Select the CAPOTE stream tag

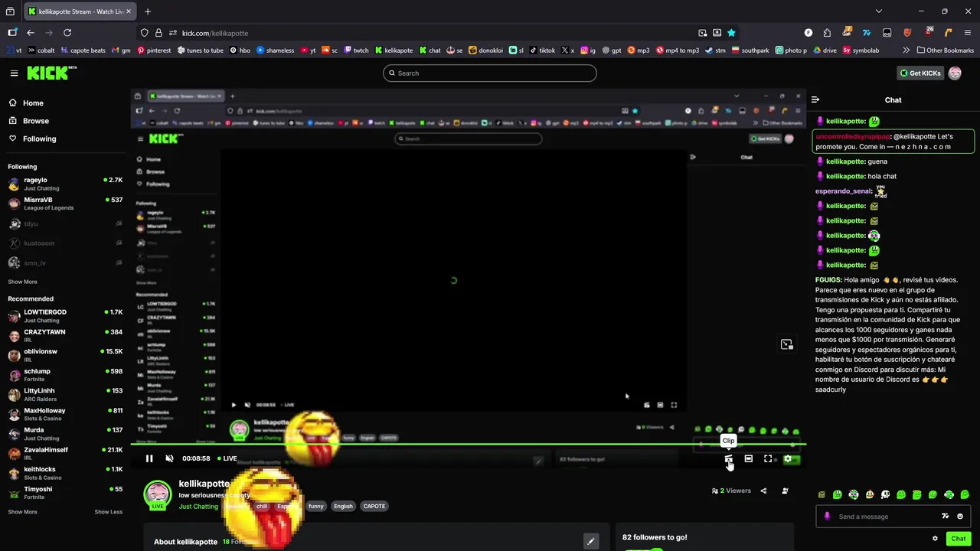[x=374, y=506]
